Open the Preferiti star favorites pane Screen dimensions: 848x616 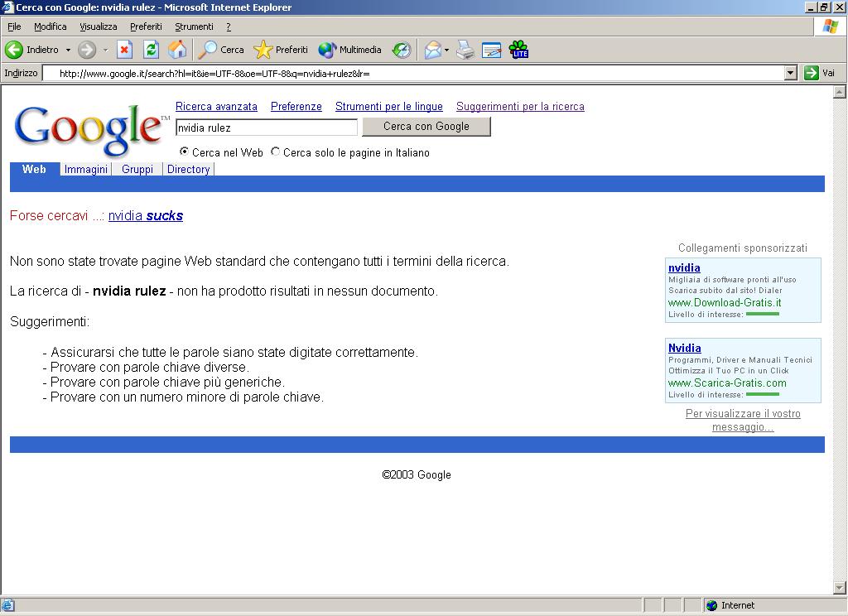coord(281,50)
